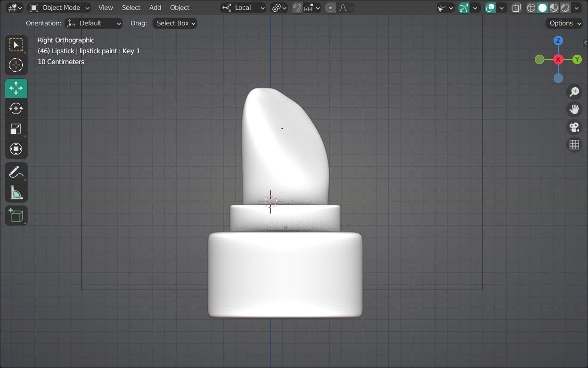Image resolution: width=588 pixels, height=368 pixels.
Task: Switch to Rendered viewport shading
Action: pyautogui.click(x=565, y=8)
